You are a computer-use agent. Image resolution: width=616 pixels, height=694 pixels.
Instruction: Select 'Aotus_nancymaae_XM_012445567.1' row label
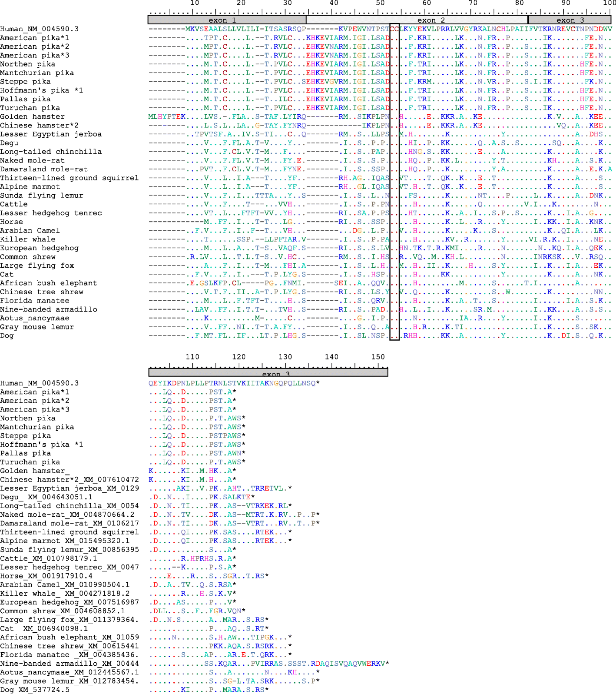pos(70,672)
